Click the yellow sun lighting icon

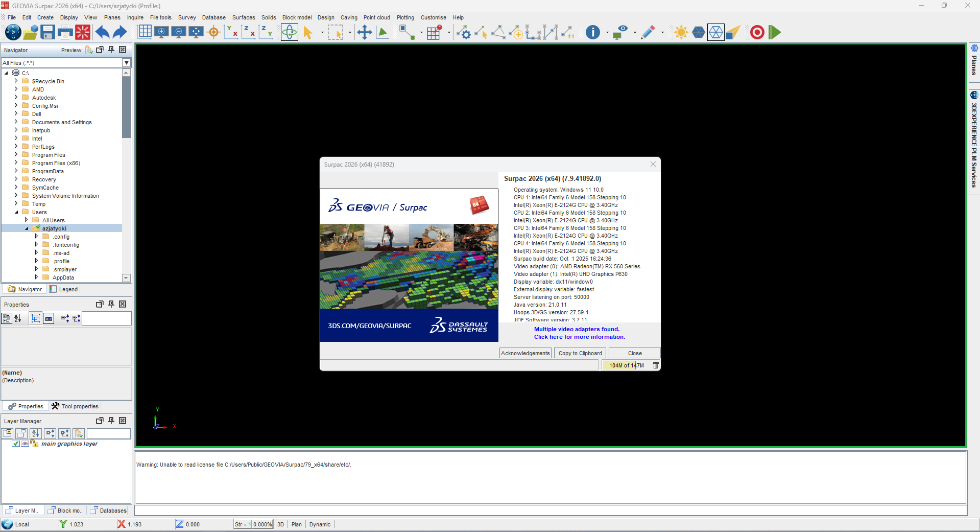681,32
